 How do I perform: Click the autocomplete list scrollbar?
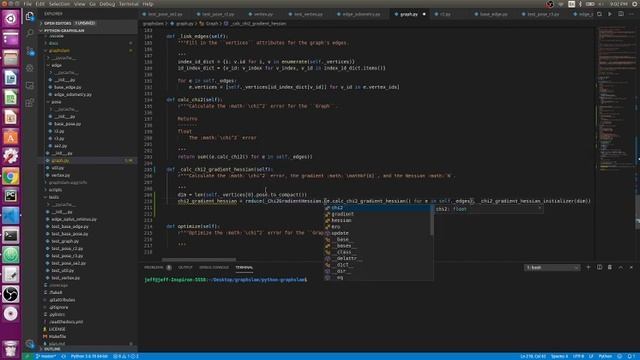[432, 220]
